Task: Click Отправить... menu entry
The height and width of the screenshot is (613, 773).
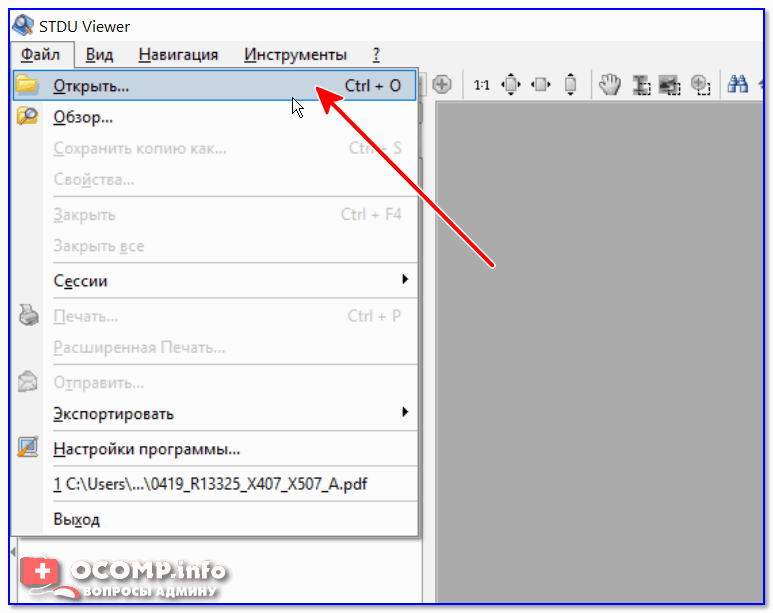Action: point(215,382)
